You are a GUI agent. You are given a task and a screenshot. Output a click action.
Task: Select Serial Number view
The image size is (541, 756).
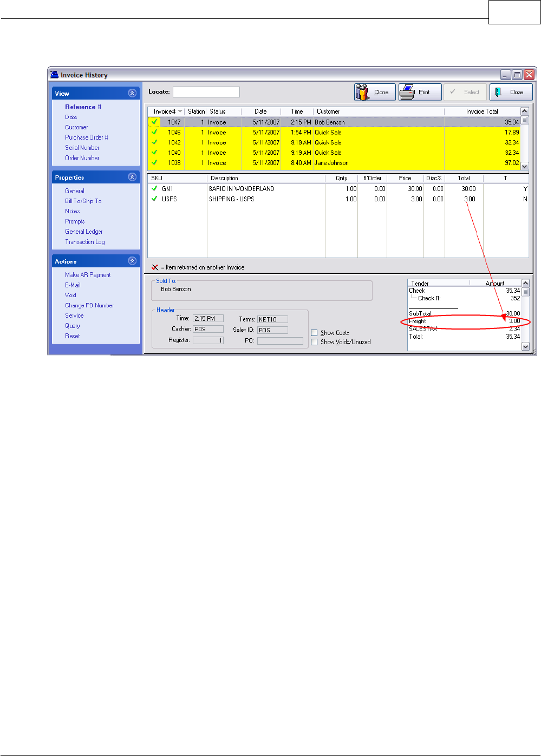coord(82,148)
